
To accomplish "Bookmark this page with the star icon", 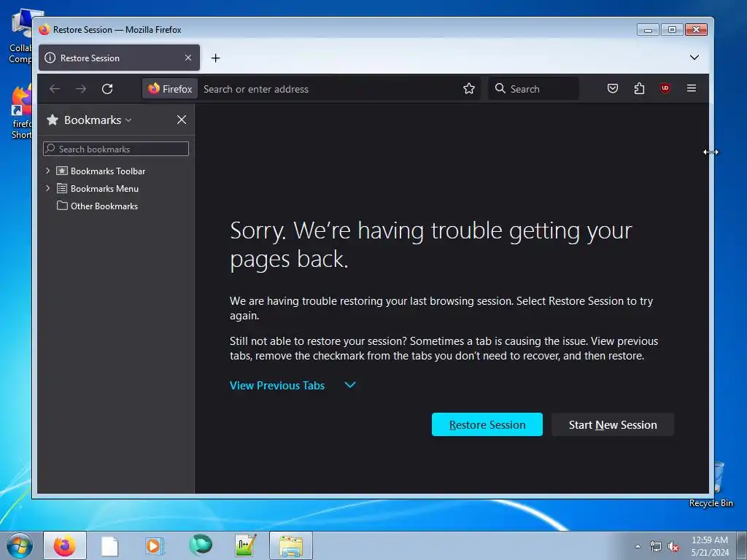I will coord(469,88).
